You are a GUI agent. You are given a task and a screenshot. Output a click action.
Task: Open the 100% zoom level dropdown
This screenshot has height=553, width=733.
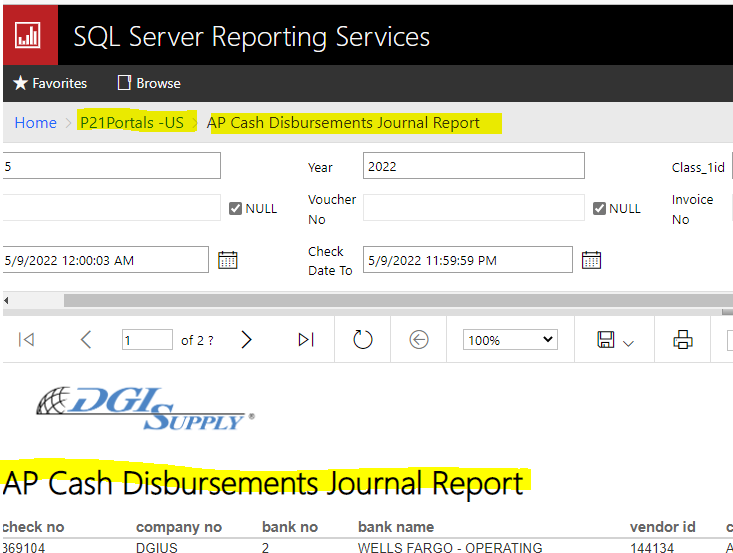click(510, 340)
